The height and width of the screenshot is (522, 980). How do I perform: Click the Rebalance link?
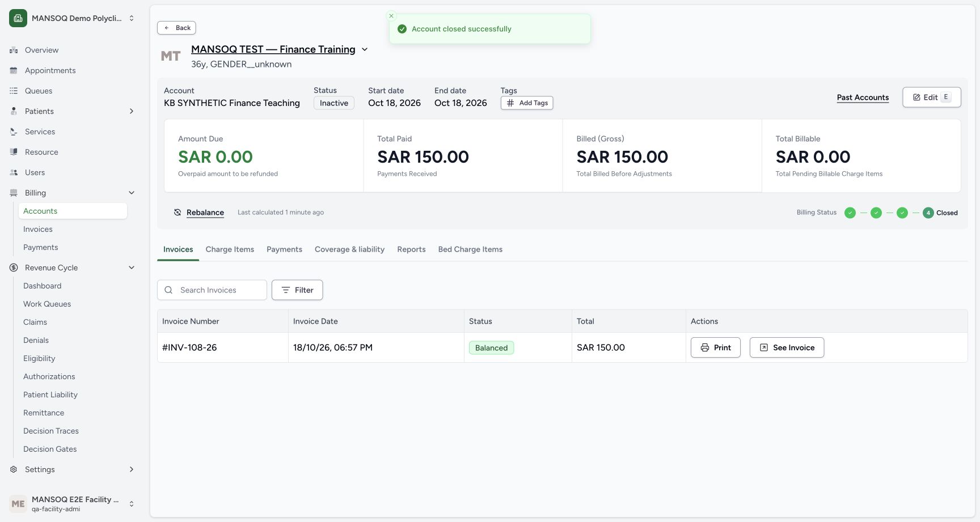(x=205, y=213)
